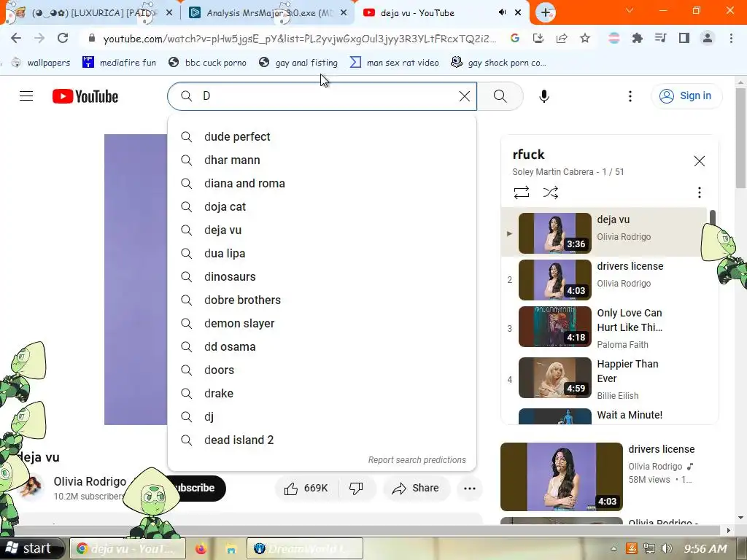This screenshot has width=747, height=560.
Task: Click share page icon in address bar
Action: 562,38
